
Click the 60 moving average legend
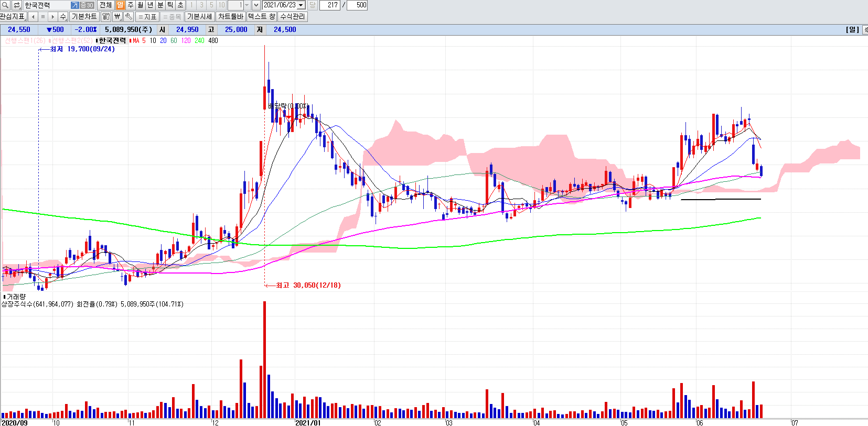[x=174, y=40]
